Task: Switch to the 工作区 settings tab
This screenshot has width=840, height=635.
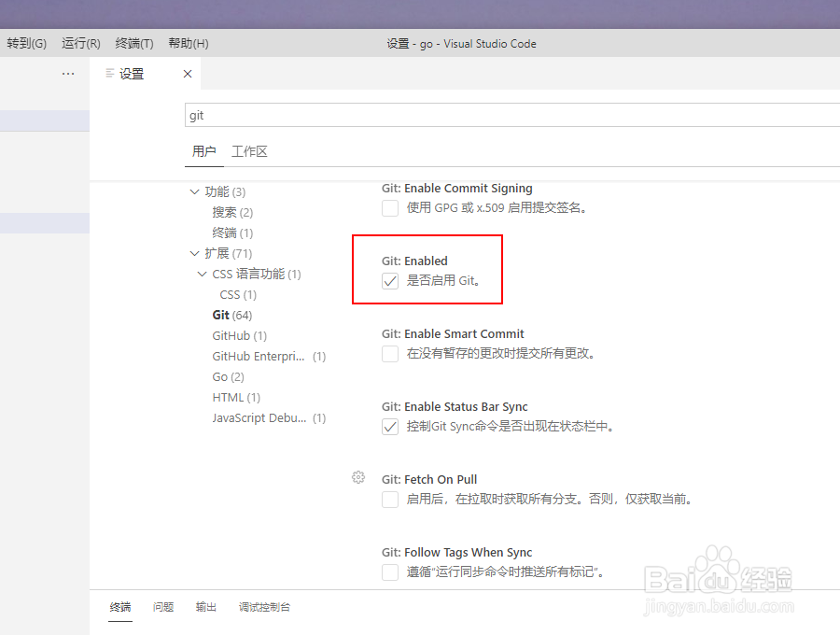Action: point(249,151)
